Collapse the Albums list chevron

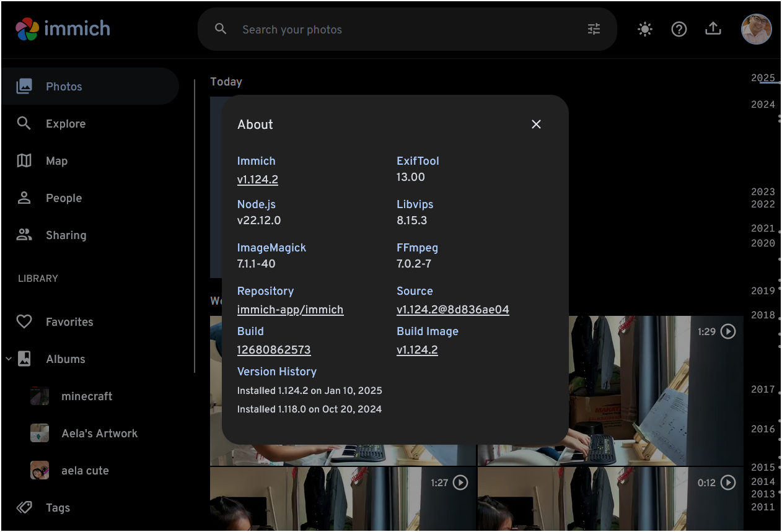(9, 359)
